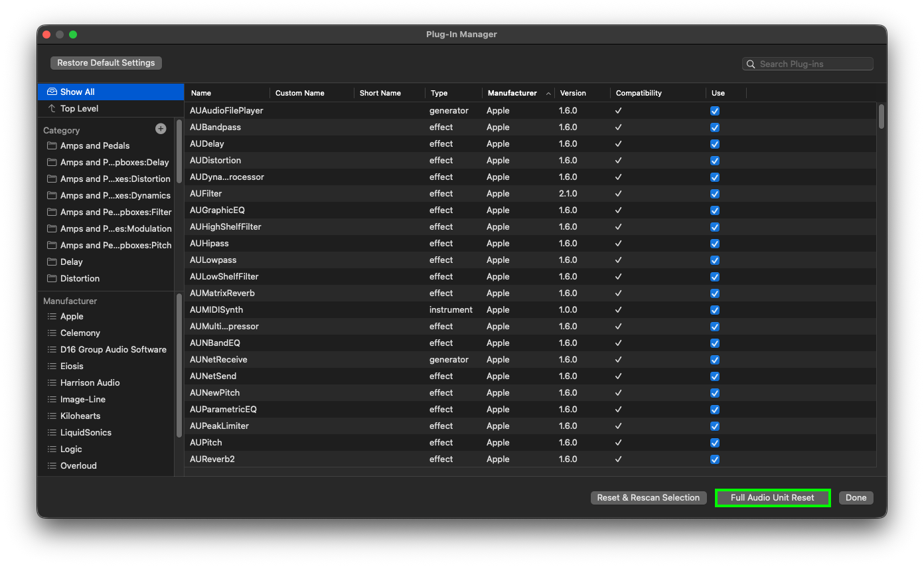Click the Custom Name column header
Viewport: 924px width, 567px height.
pyautogui.click(x=312, y=93)
